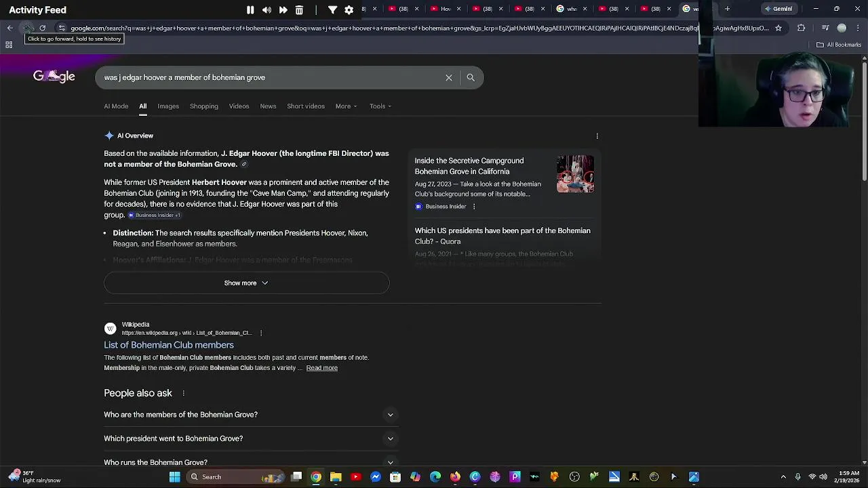Open Messenger from the taskbar
Screen dimensions: 868x488
pyautogui.click(x=376, y=476)
